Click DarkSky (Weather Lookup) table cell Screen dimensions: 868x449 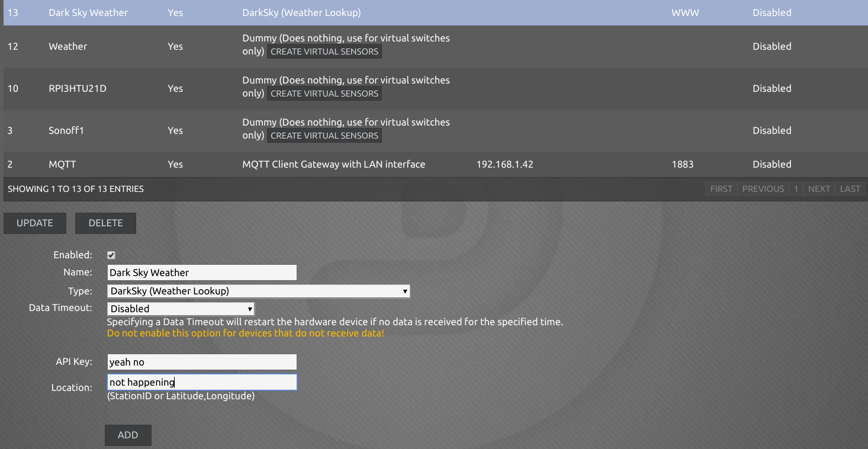pos(301,12)
